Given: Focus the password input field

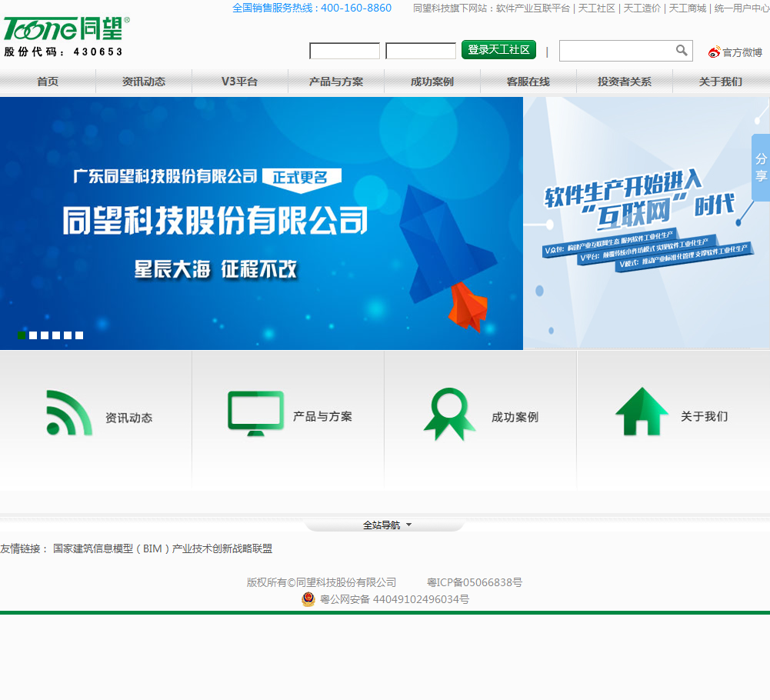Looking at the screenshot, I should tap(421, 51).
